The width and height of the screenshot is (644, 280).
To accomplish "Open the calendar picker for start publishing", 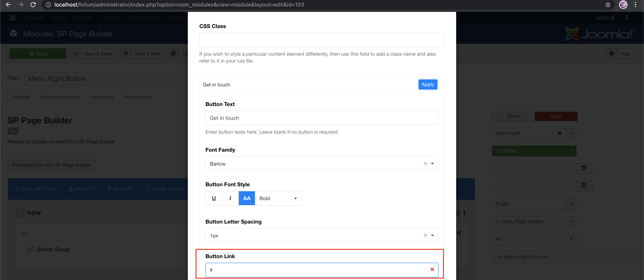I will 583,168.
